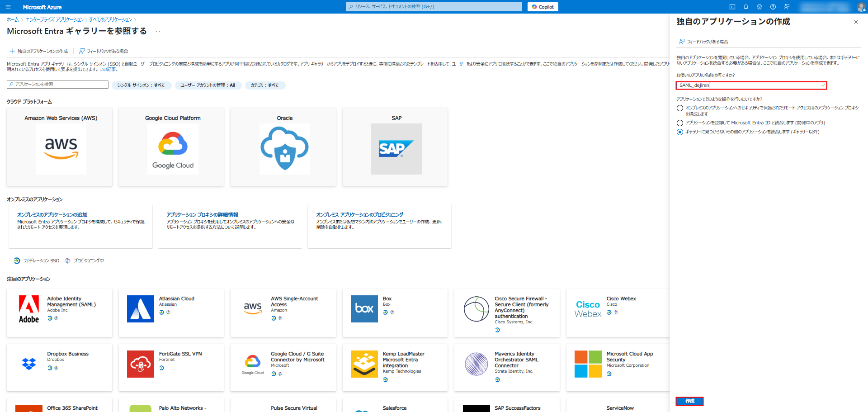Open the single sign-on filter pill
Viewport: 868px width, 412px height.
142,85
